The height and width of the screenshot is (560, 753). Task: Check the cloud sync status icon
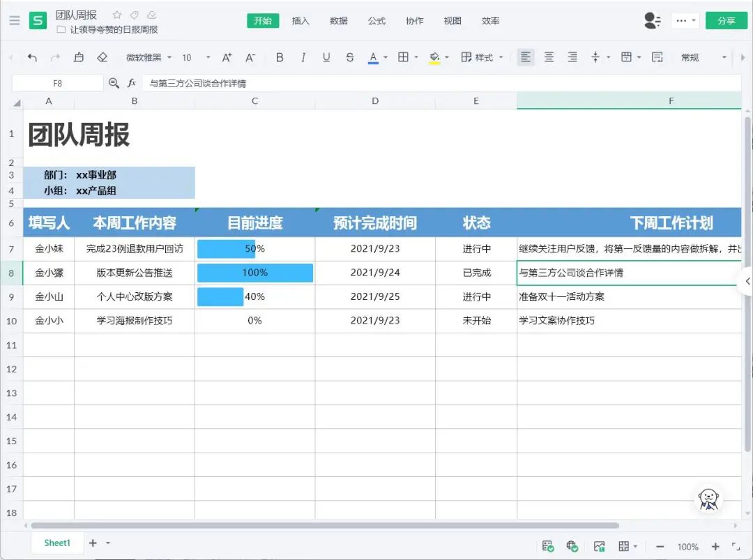point(152,15)
